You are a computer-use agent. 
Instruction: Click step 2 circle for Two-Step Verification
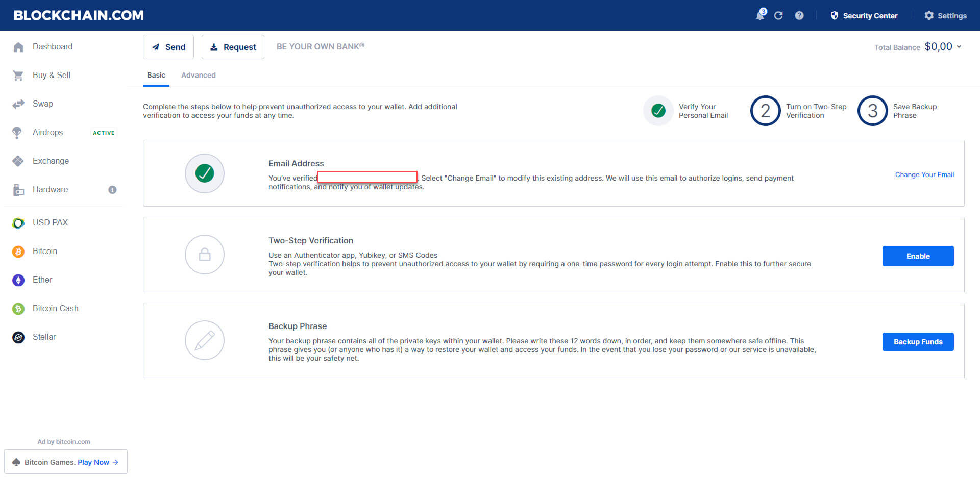point(766,111)
